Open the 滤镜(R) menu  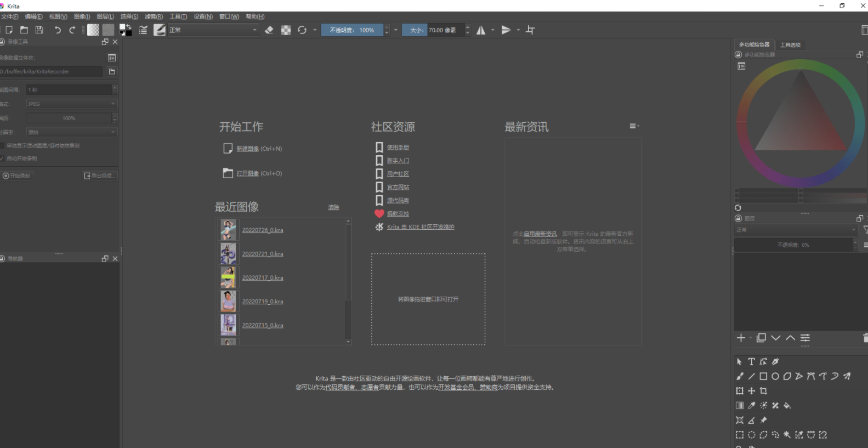pos(154,16)
